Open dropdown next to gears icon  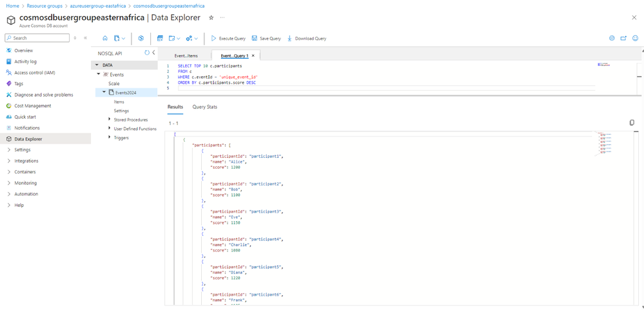point(196,39)
